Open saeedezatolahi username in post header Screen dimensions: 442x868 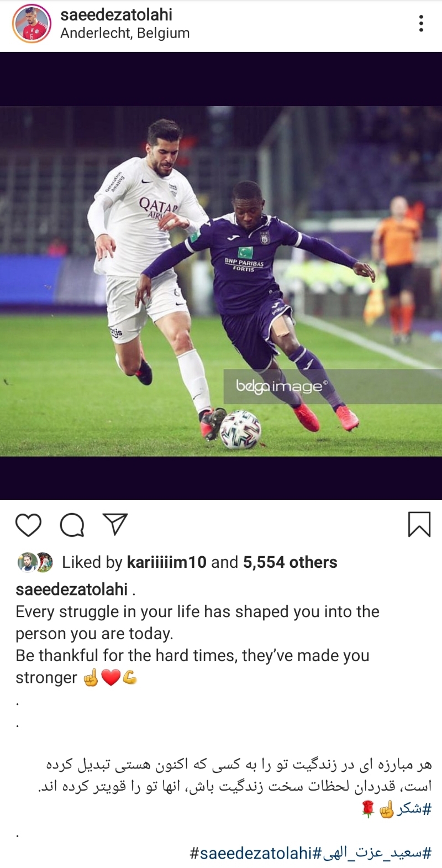pos(116,15)
